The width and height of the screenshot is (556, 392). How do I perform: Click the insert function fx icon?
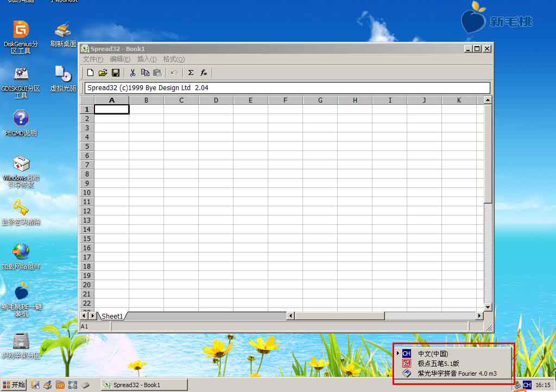(204, 73)
